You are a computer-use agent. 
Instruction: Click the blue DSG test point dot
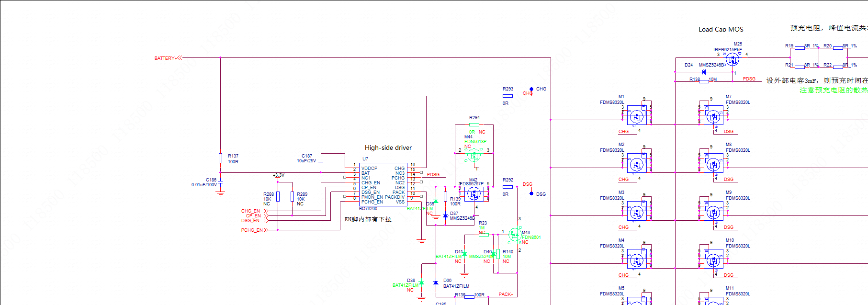point(531,193)
